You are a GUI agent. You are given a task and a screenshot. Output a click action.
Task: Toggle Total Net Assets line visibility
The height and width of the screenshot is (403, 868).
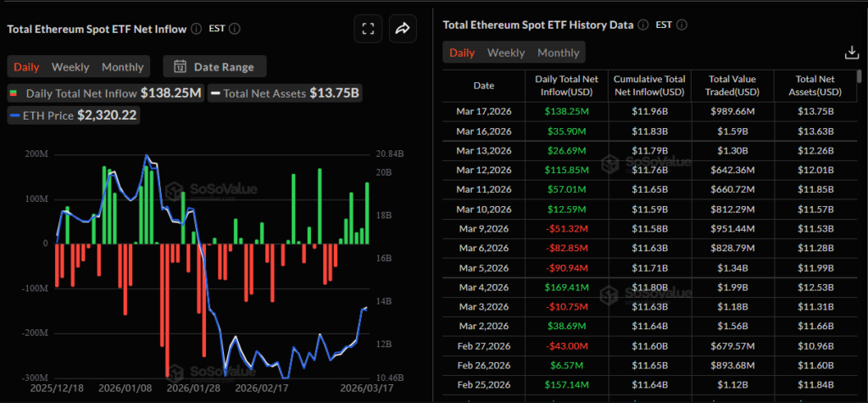[285, 93]
